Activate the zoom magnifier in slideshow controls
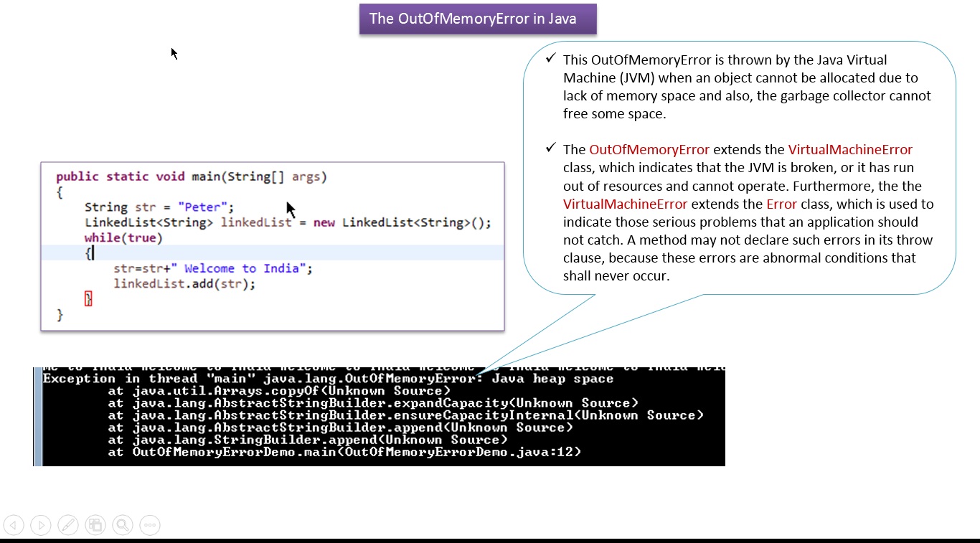Image resolution: width=980 pixels, height=543 pixels. [x=123, y=525]
